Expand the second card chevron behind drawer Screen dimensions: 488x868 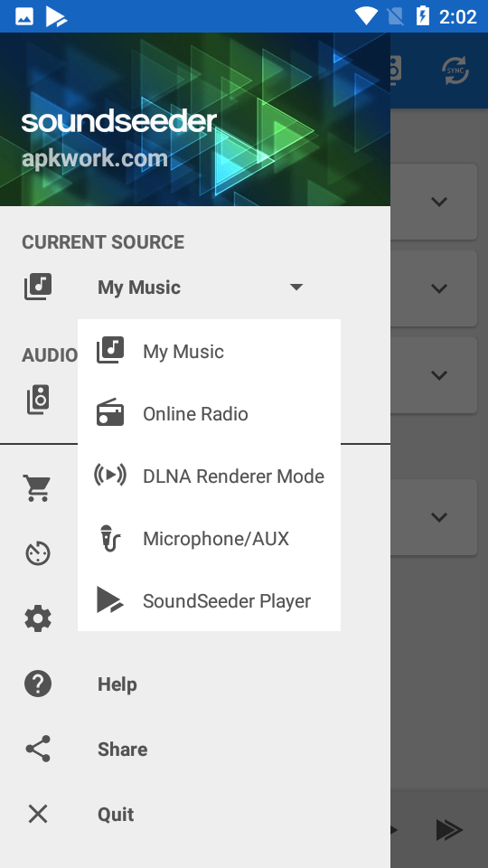click(439, 288)
